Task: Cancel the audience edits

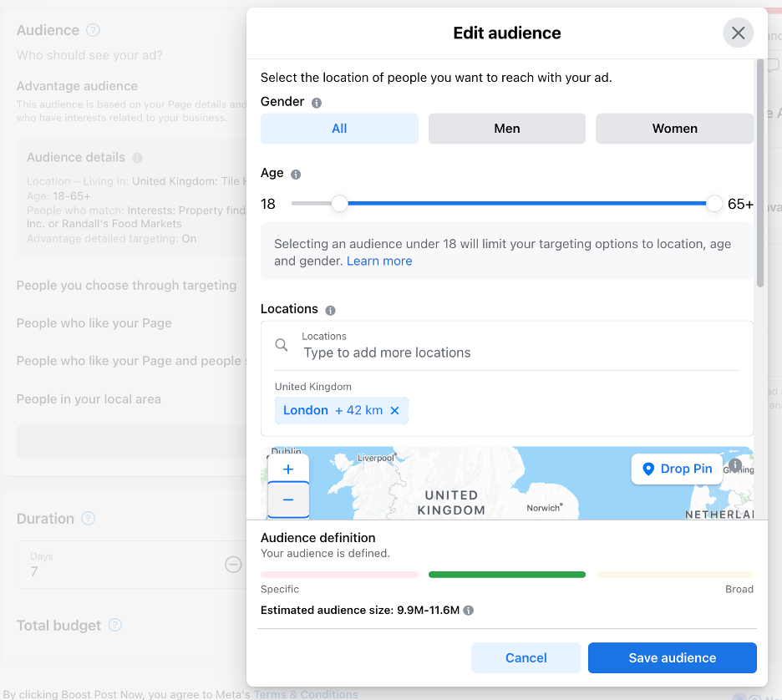Action: [x=526, y=657]
